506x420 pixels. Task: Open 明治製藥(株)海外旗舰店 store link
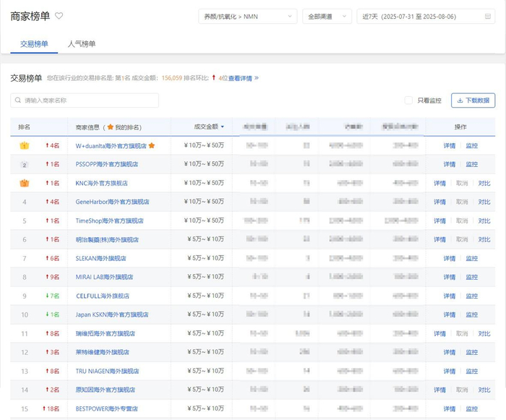click(x=107, y=239)
